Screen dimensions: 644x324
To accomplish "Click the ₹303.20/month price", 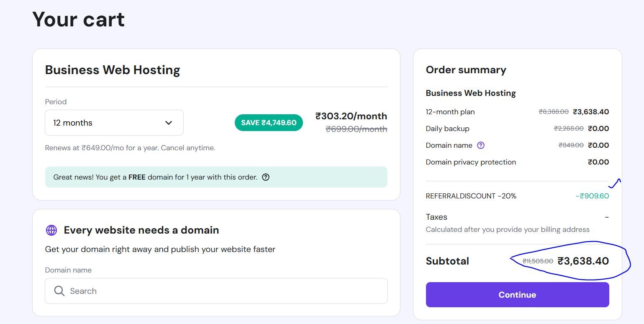I will pos(351,116).
